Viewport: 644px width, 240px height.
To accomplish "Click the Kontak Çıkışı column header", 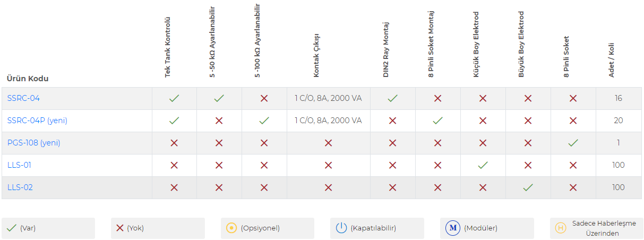I will tap(316, 56).
